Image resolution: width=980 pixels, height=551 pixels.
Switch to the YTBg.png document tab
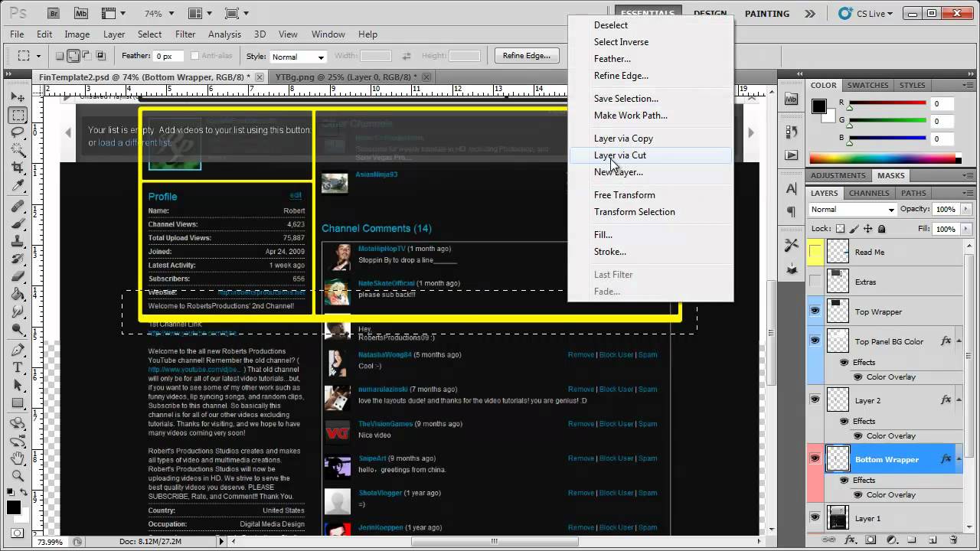(x=346, y=77)
